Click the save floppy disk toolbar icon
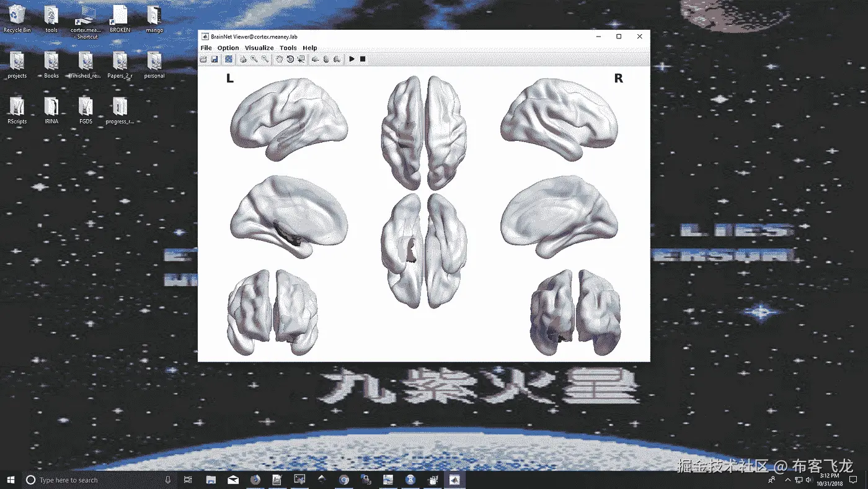The image size is (868, 489). click(x=215, y=59)
